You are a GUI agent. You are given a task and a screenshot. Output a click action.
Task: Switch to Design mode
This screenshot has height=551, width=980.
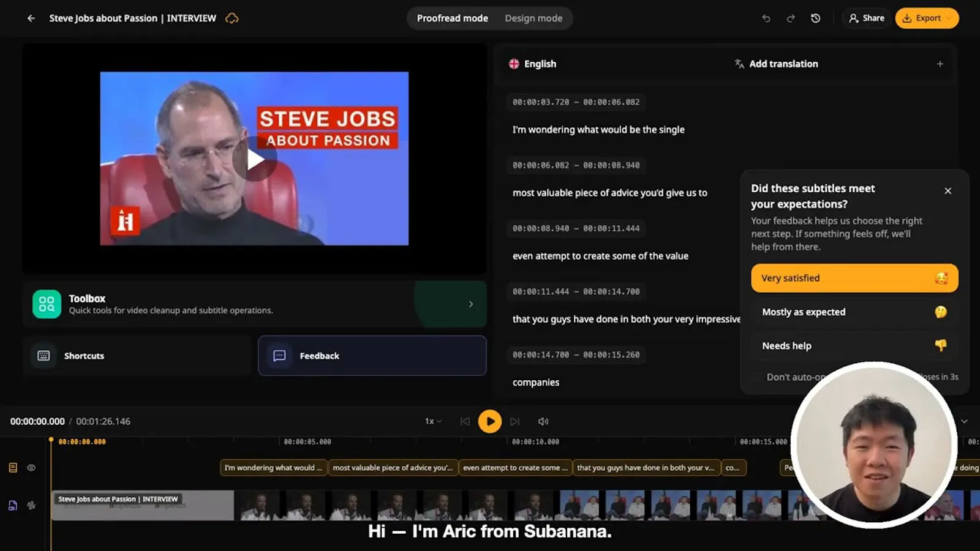pyautogui.click(x=533, y=18)
